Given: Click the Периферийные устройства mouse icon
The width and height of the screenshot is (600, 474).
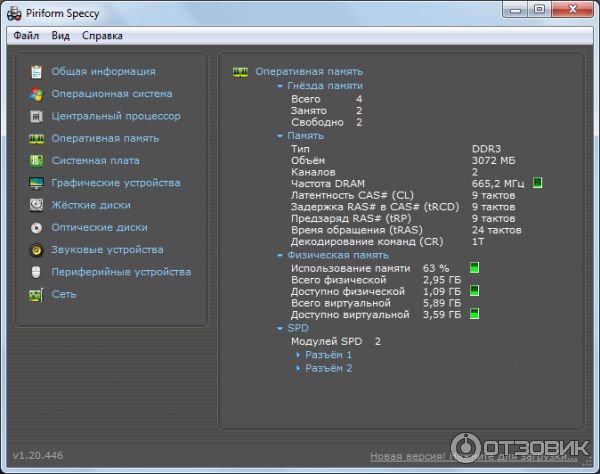Looking at the screenshot, I should (x=37, y=272).
